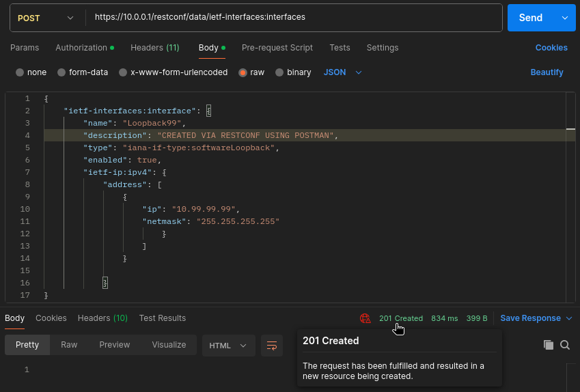580x392 pixels.
Task: Select the form-data radio option
Action: [x=61, y=72]
